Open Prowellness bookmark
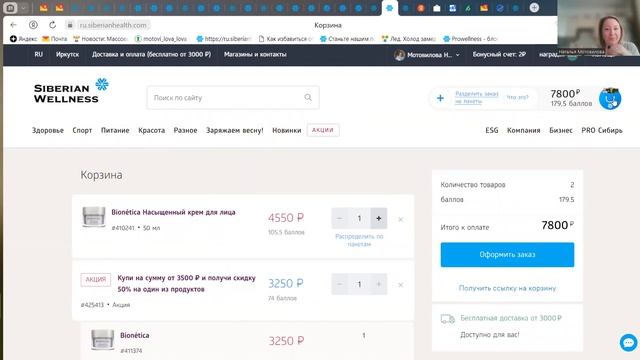Image resolution: width=640 pixels, height=360 pixels. click(x=470, y=39)
